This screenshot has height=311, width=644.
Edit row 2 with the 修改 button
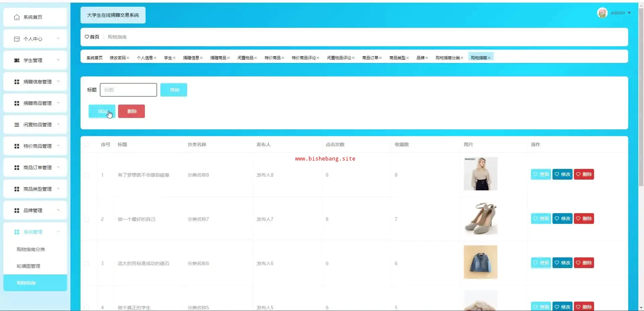click(562, 219)
